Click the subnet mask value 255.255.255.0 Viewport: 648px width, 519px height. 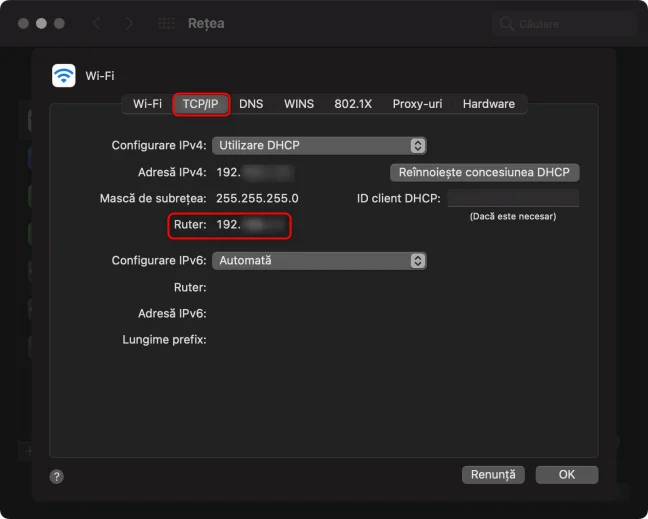[x=257, y=198]
